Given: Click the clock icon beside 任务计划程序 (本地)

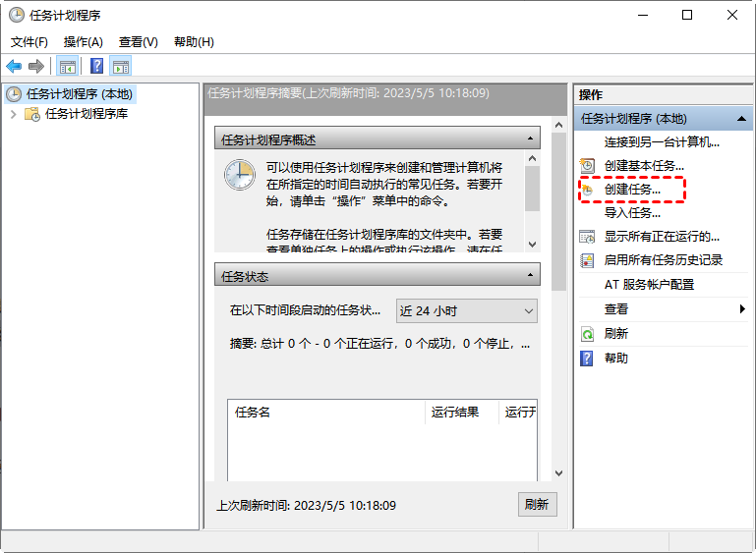Looking at the screenshot, I should (14, 94).
